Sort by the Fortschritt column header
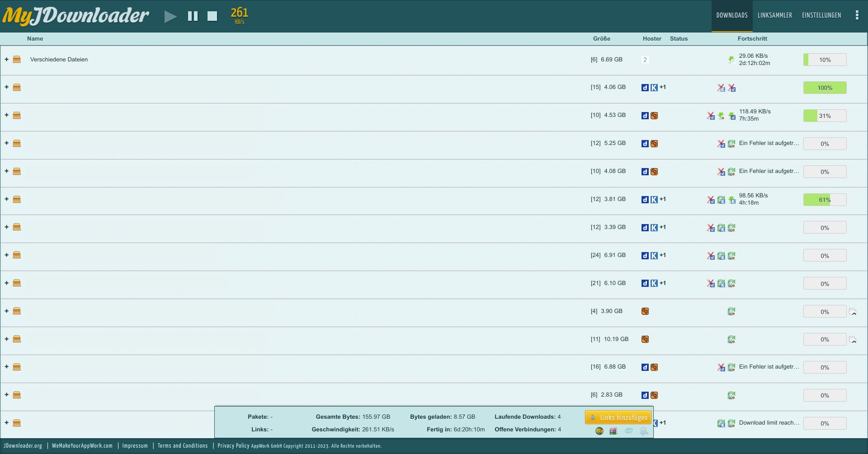This screenshot has width=868, height=454. tap(752, 38)
